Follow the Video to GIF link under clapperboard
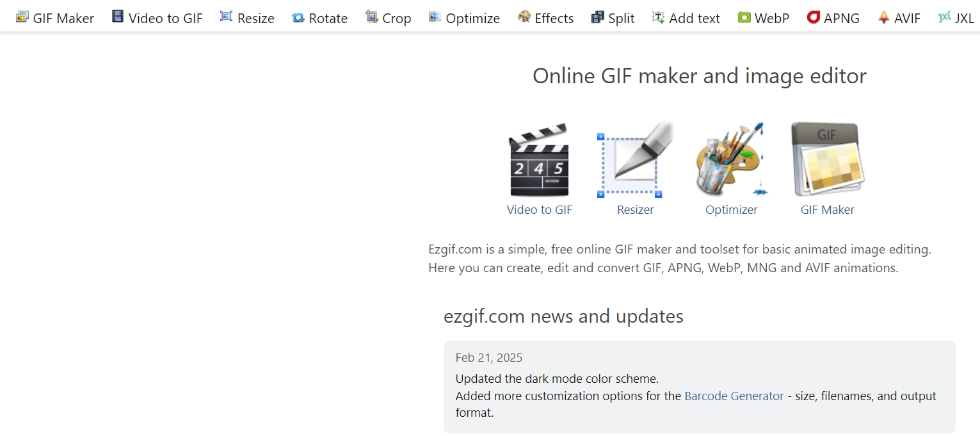 [540, 210]
